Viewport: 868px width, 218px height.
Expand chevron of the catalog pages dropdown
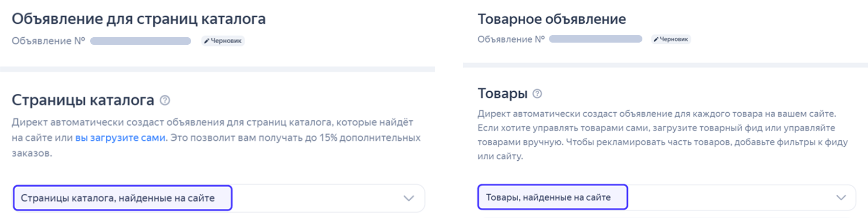point(409,198)
